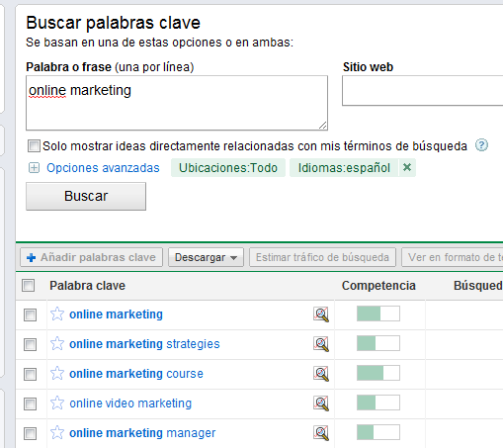Open the 'online marketing manager' keyword link

point(142,433)
